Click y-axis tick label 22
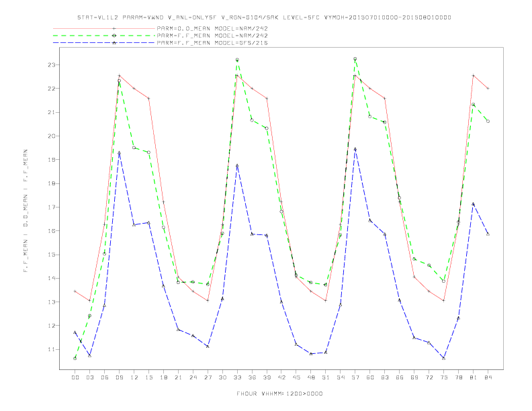The height and width of the screenshot is (411, 532). (x=51, y=89)
